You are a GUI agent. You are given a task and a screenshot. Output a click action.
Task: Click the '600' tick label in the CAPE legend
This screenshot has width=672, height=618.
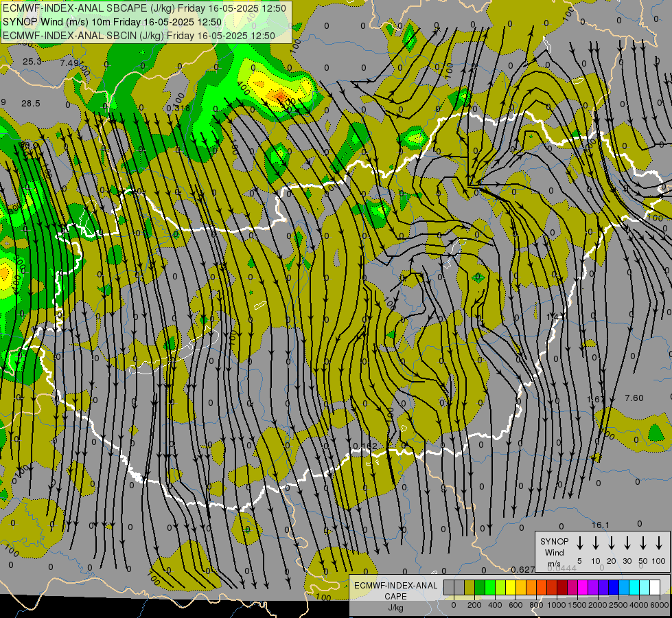(515, 605)
